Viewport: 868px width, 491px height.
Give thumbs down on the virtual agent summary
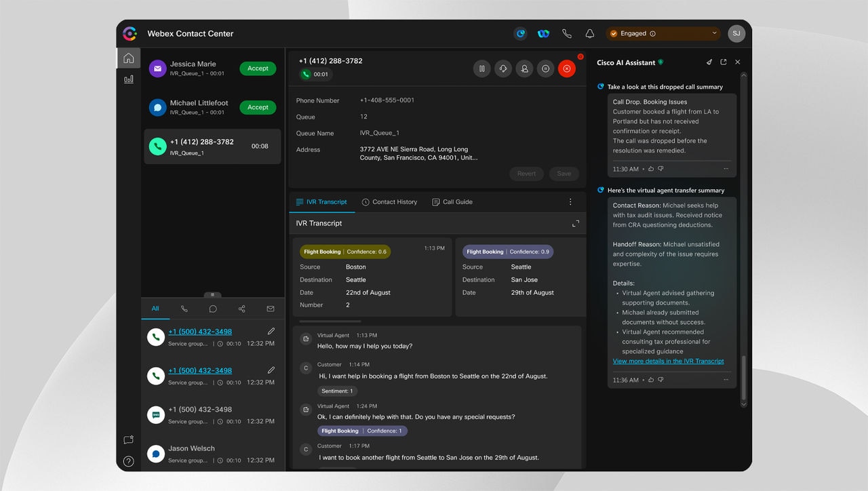(x=659, y=379)
